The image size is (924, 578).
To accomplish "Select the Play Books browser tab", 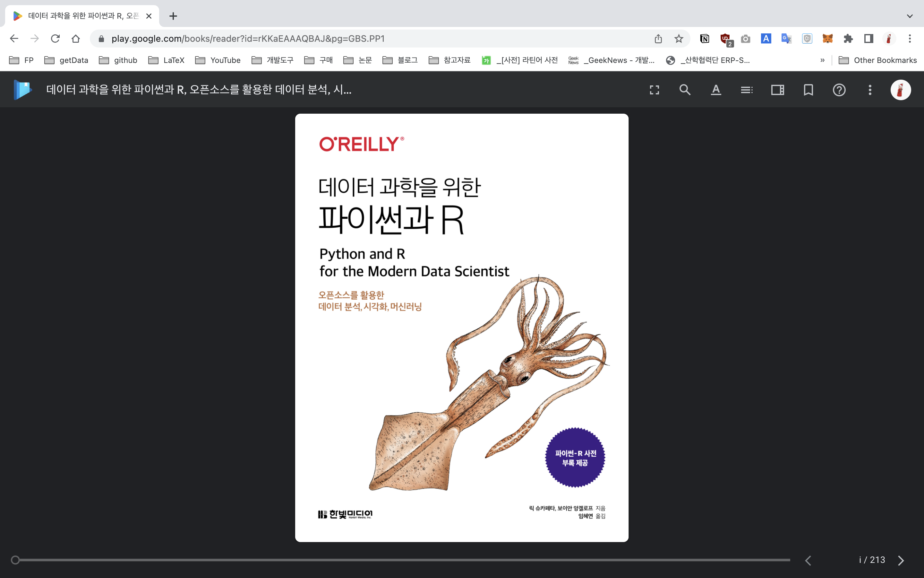I will pyautogui.click(x=82, y=16).
